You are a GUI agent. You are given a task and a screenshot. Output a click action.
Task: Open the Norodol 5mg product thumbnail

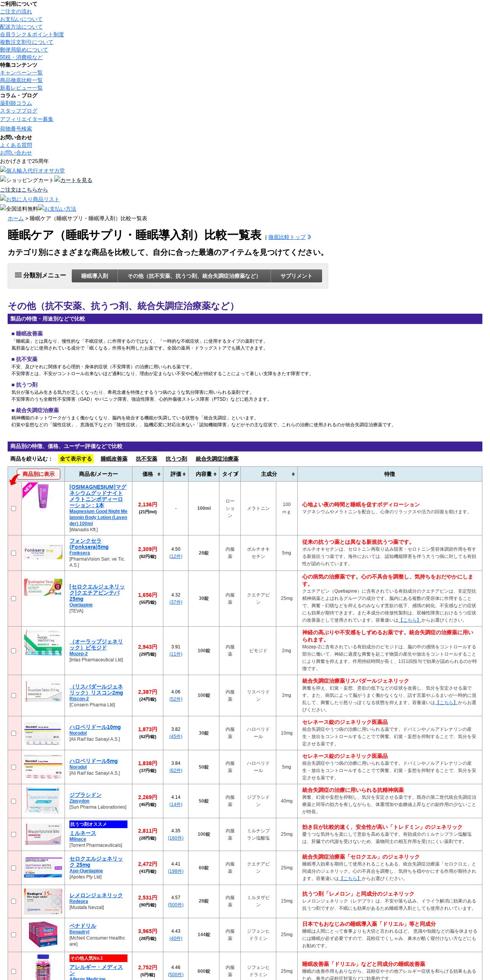click(43, 767)
